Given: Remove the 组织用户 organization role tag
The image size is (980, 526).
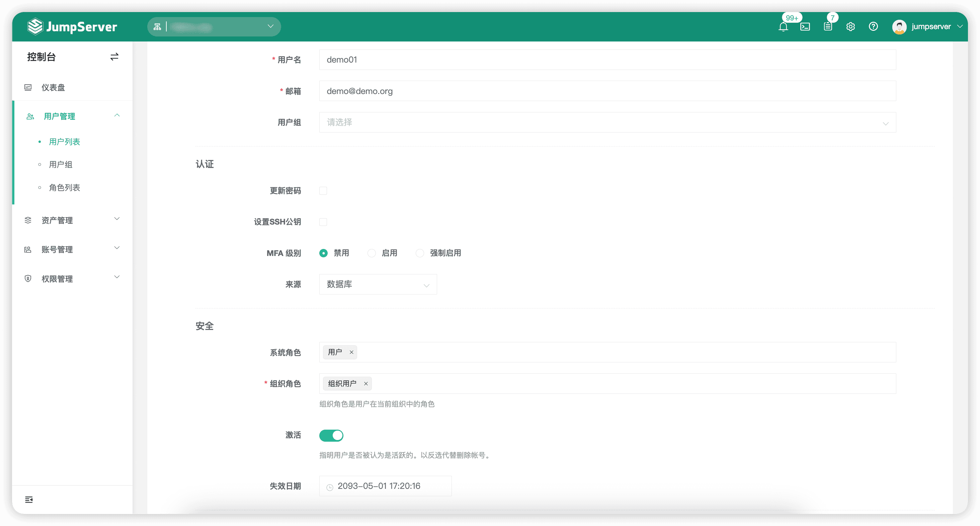Looking at the screenshot, I should (366, 384).
